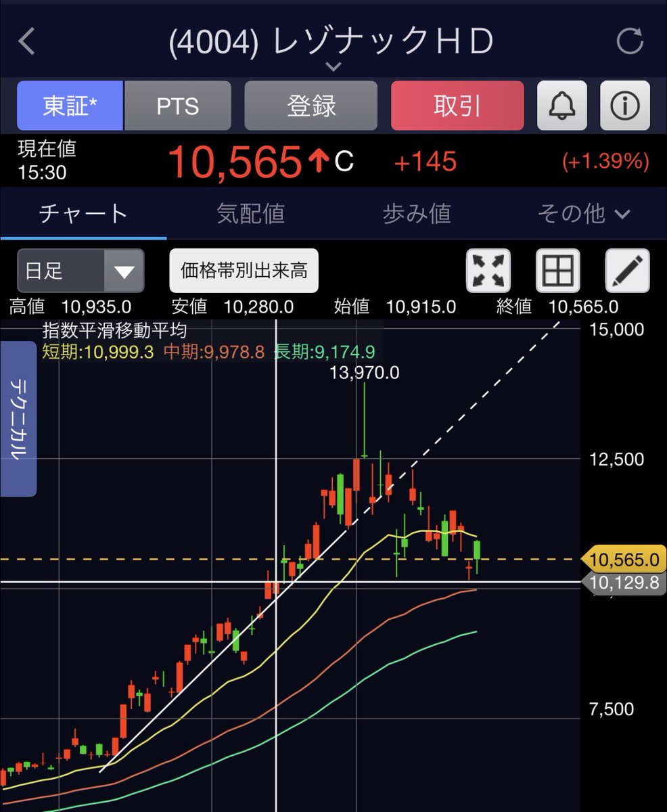Open the multi-chart grid layout

coord(557,270)
